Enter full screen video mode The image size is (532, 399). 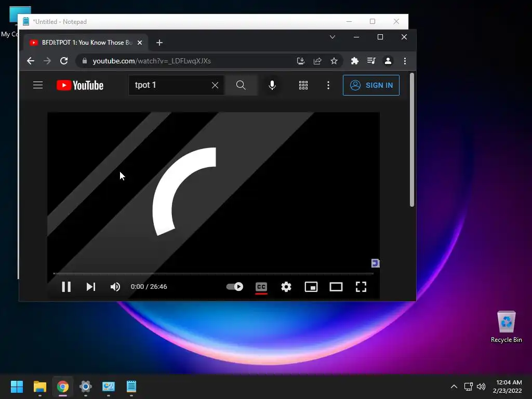361,287
